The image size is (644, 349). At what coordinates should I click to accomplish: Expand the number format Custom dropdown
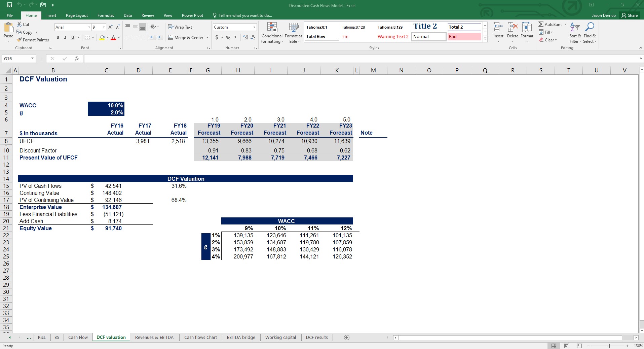pos(254,27)
